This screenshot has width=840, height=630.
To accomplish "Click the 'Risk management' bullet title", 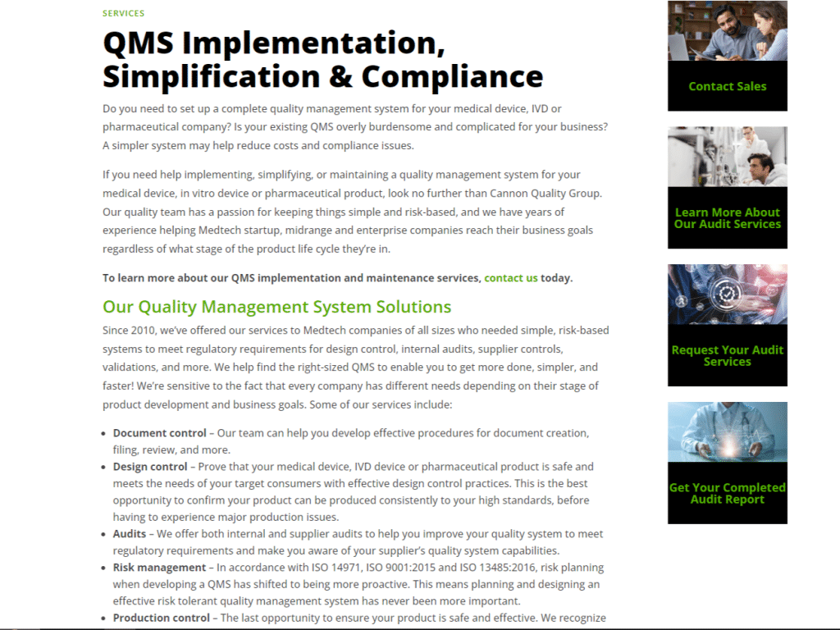I will [x=159, y=568].
